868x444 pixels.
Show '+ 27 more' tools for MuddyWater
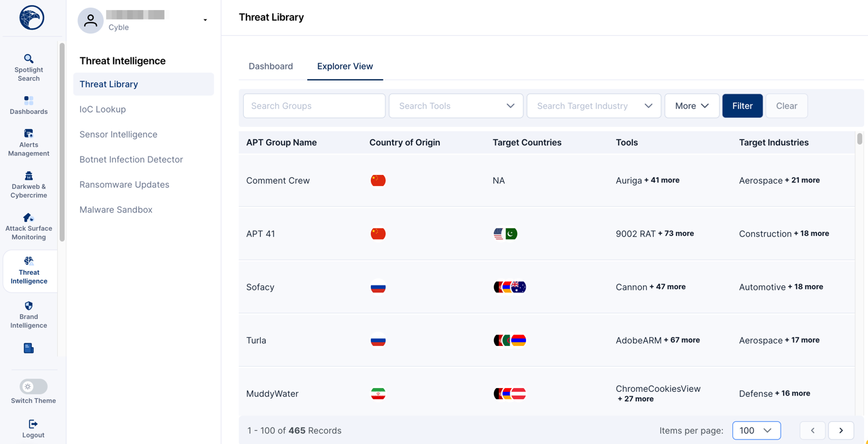(x=635, y=399)
